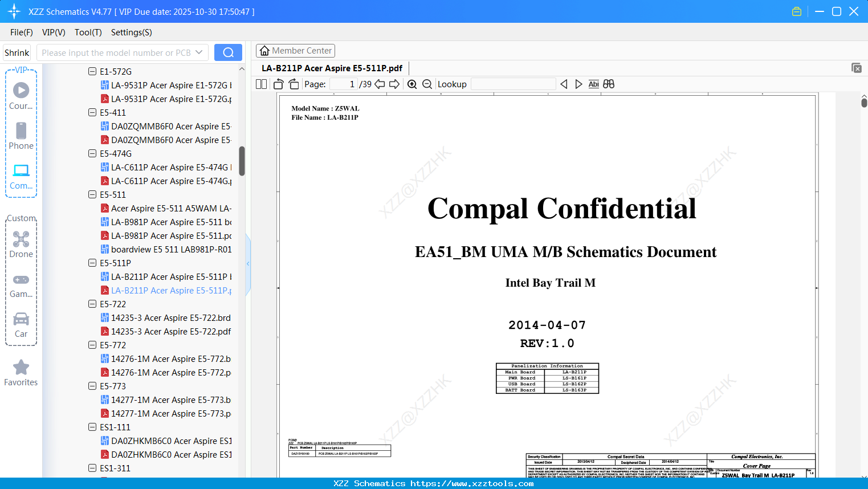Collapse the ES1-111 tree node
The width and height of the screenshot is (868, 489).
click(92, 427)
